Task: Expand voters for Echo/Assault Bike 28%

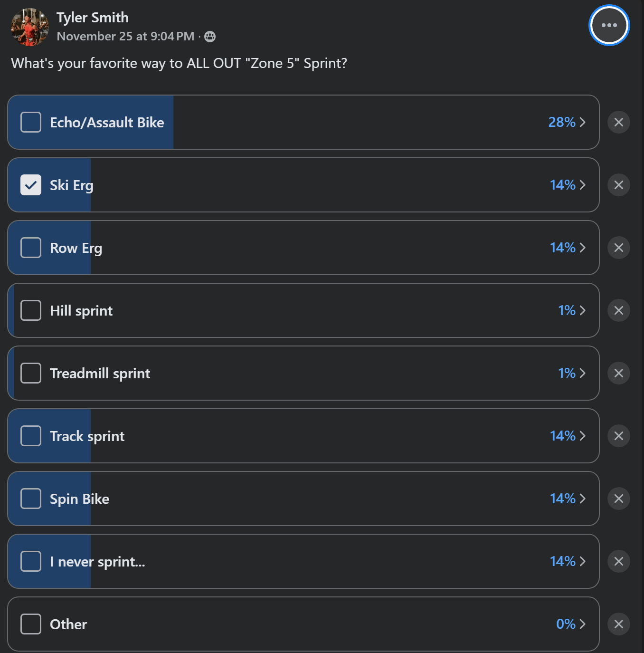Action: 567,122
